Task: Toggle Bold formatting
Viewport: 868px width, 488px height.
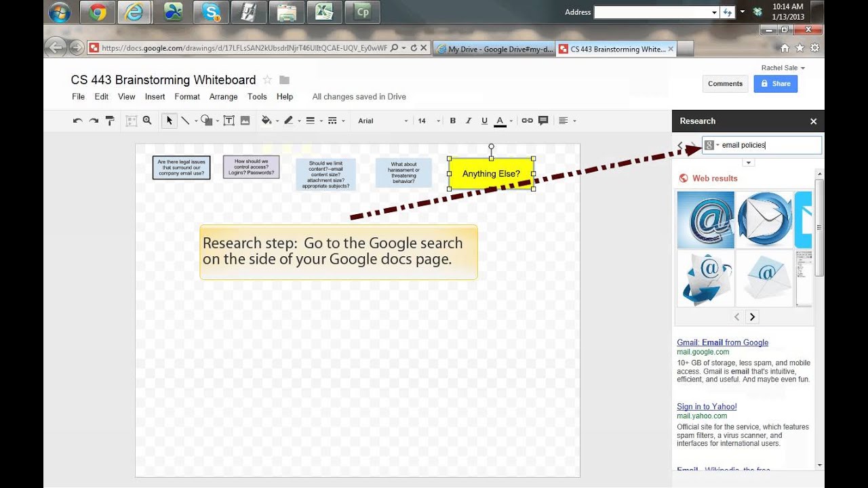Action: [x=452, y=121]
